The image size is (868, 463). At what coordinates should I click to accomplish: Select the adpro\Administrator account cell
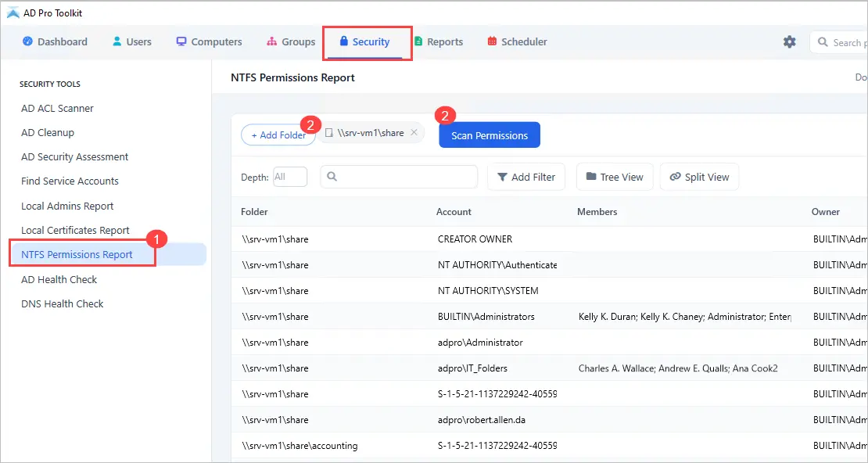(480, 343)
